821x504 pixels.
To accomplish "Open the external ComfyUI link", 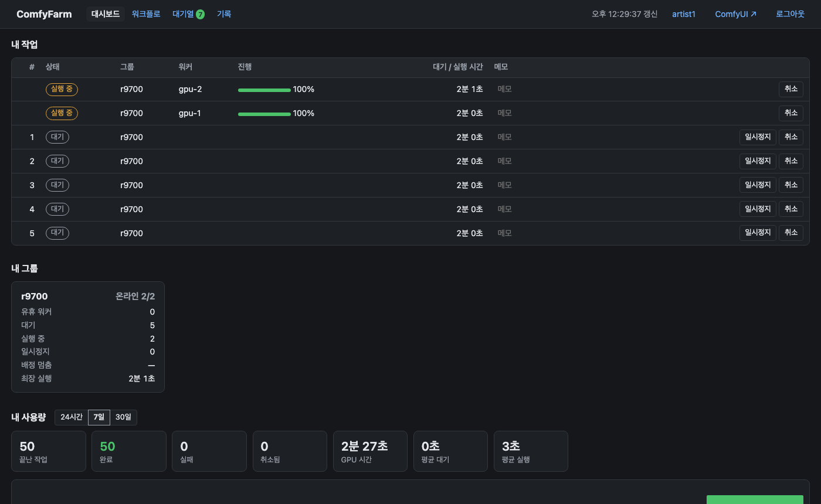I will (736, 14).
